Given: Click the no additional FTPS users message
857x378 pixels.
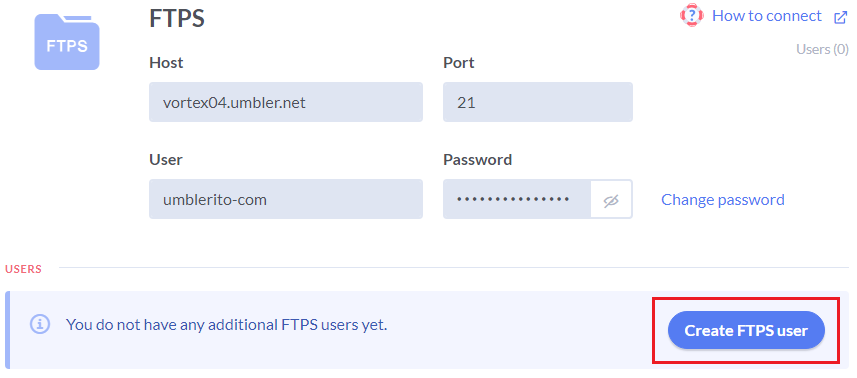Looking at the screenshot, I should click(226, 325).
